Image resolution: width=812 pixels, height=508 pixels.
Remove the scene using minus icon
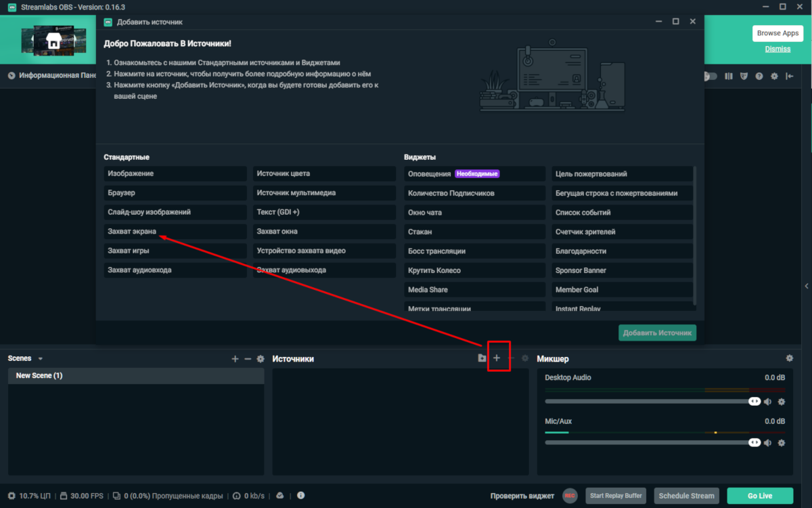pyautogui.click(x=248, y=359)
